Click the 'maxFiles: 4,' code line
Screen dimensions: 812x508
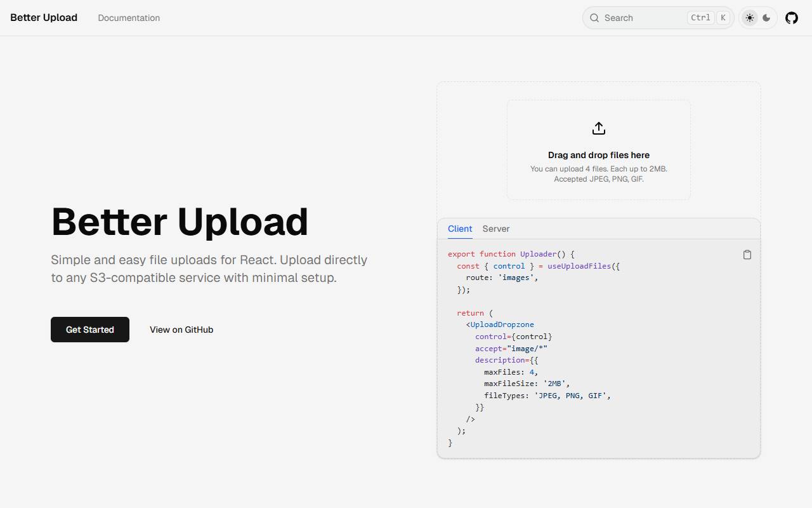point(511,371)
